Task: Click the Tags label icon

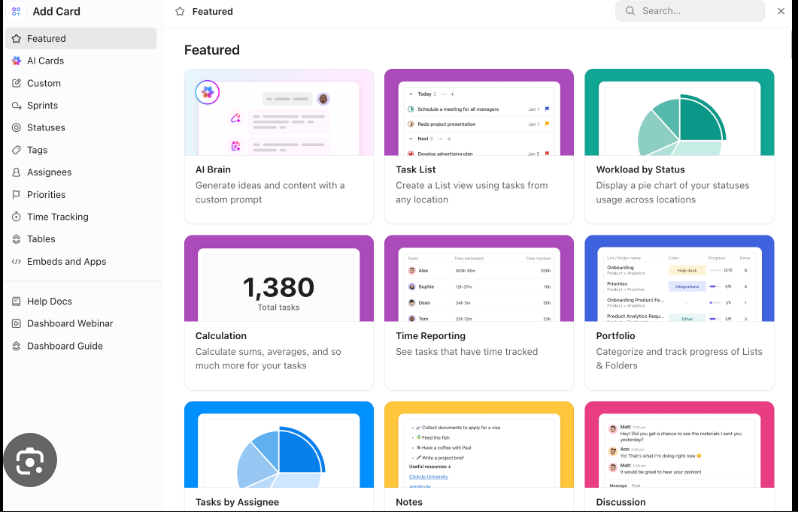Action: click(16, 150)
